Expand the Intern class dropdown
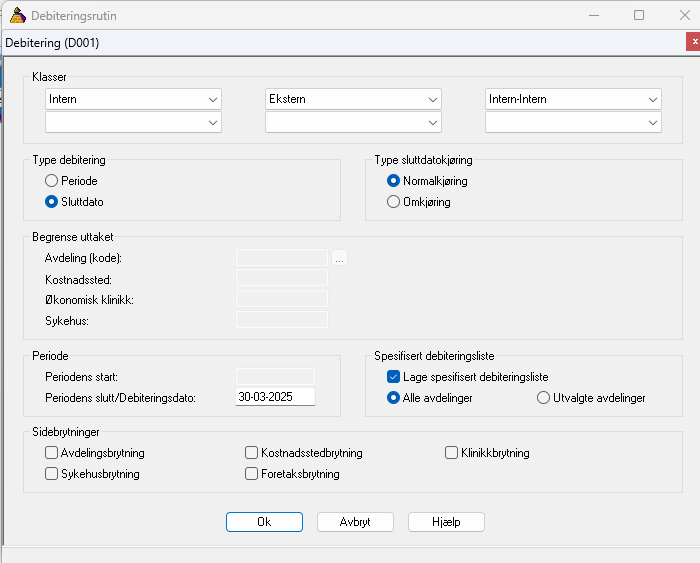 pos(133,99)
